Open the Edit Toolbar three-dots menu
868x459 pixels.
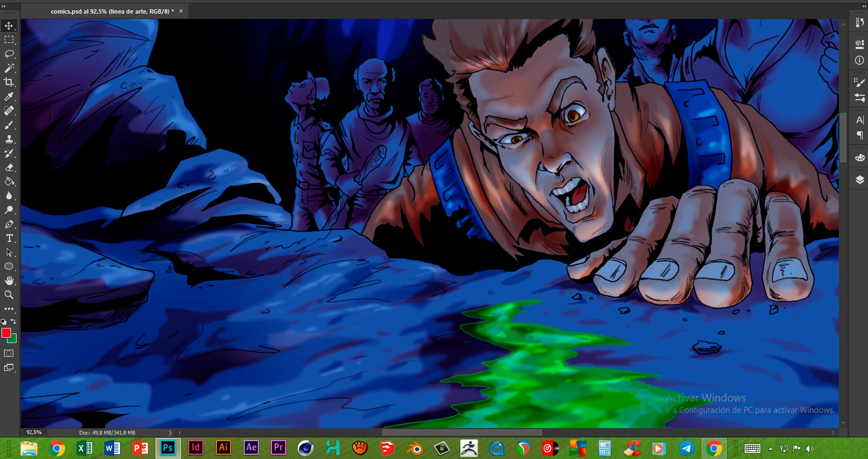tap(9, 309)
